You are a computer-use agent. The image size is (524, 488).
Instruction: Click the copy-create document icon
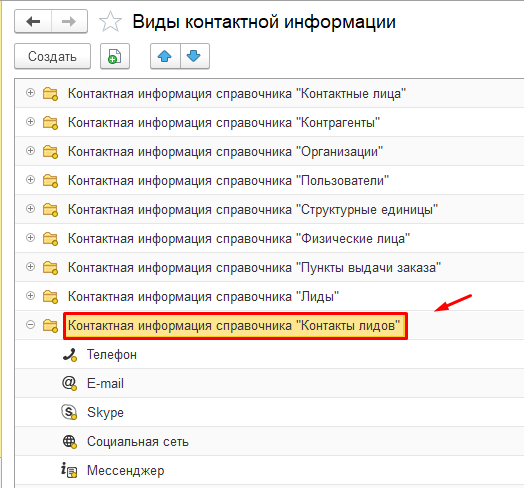[115, 56]
